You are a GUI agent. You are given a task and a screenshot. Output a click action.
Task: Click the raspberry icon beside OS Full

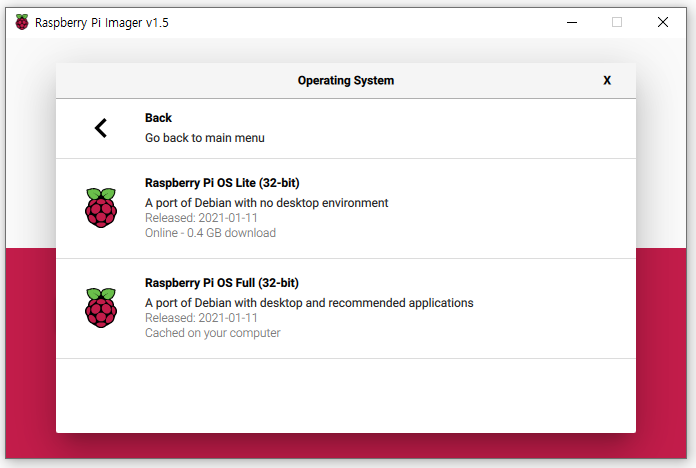coord(101,308)
